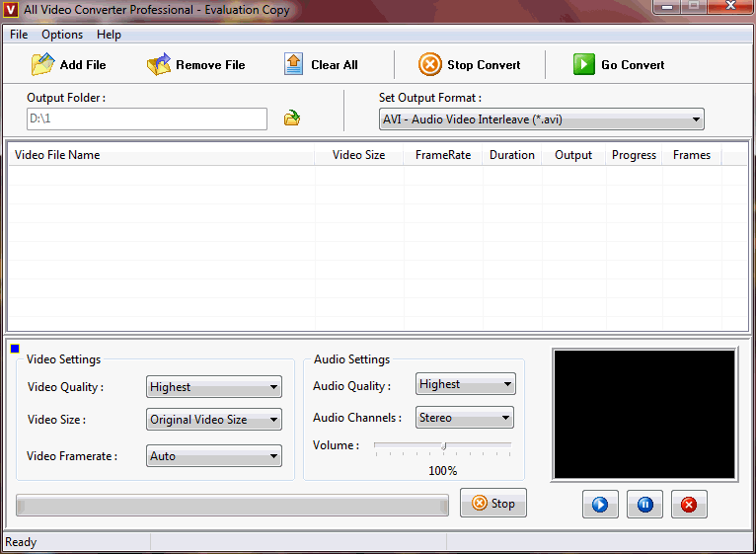Click the Ready status bar text
756x554 pixels.
click(x=21, y=542)
